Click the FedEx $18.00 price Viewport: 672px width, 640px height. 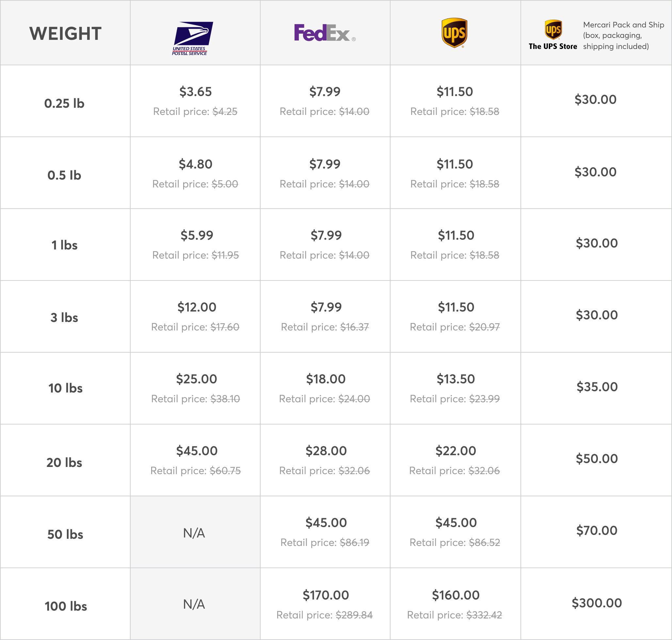coord(326,379)
